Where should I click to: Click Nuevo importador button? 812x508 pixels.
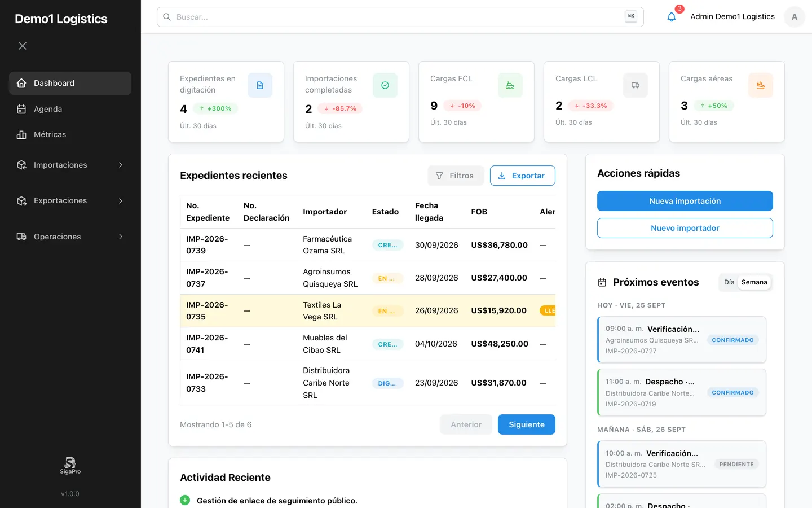pos(685,228)
